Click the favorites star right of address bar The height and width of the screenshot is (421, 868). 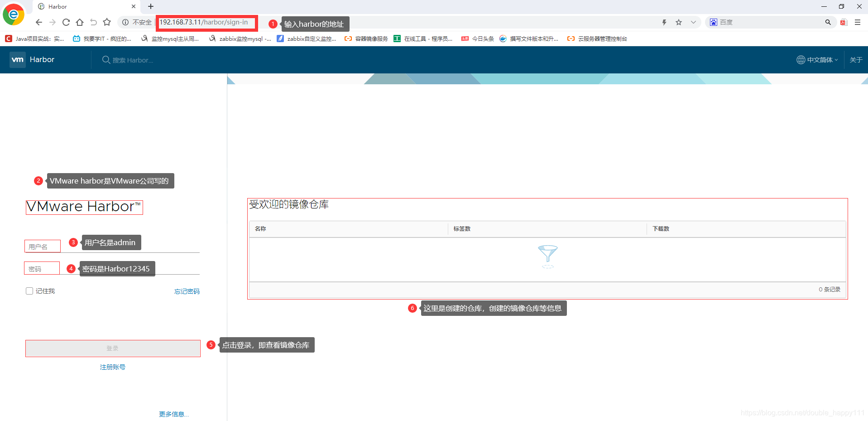pos(679,22)
